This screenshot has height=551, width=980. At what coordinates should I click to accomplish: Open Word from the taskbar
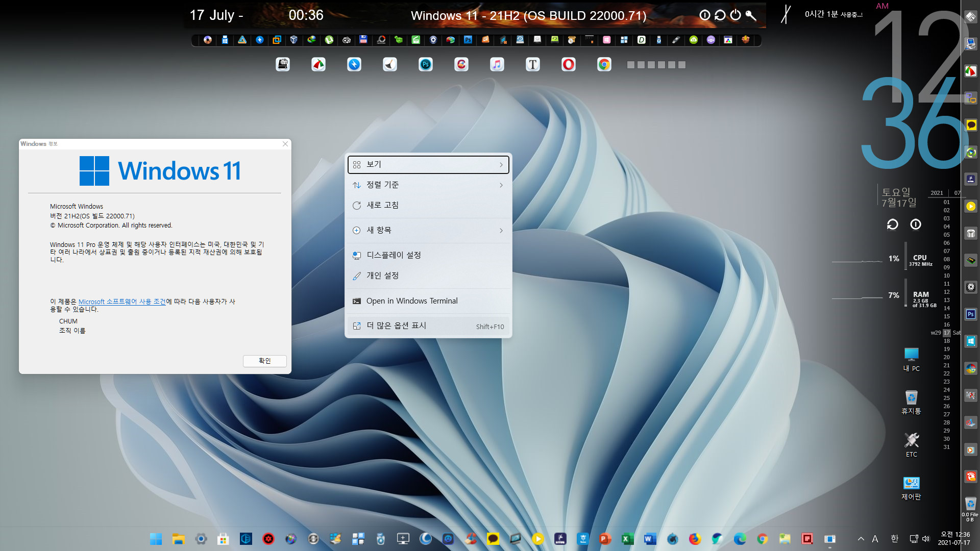point(650,539)
